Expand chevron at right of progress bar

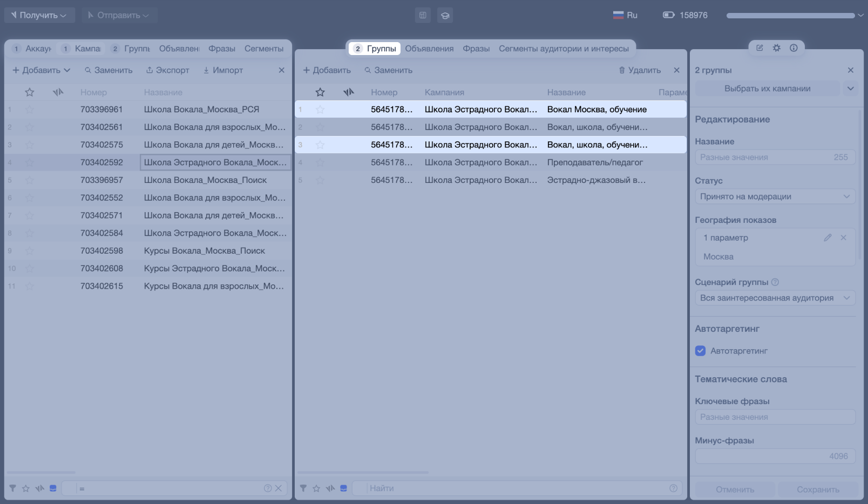860,16
